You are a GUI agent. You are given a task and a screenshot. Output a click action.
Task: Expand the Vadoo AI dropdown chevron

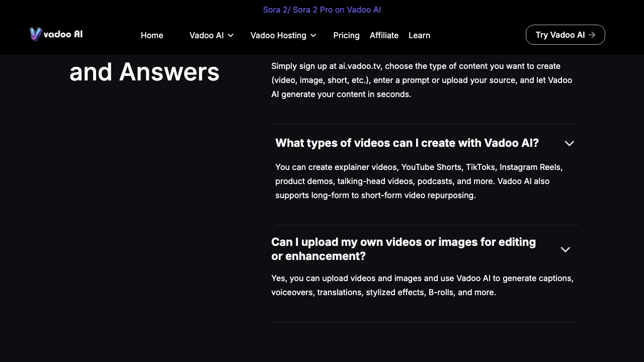coord(231,35)
